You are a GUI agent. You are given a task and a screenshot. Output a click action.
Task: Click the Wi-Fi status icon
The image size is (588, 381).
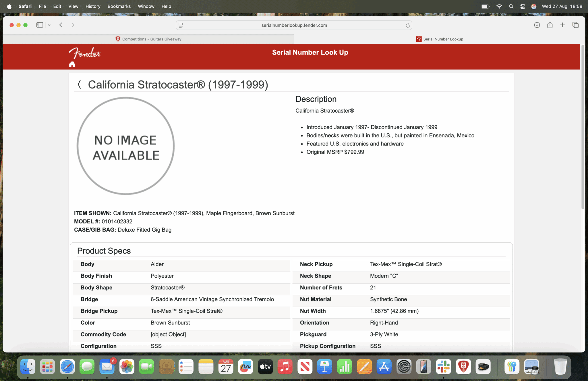[499, 6]
